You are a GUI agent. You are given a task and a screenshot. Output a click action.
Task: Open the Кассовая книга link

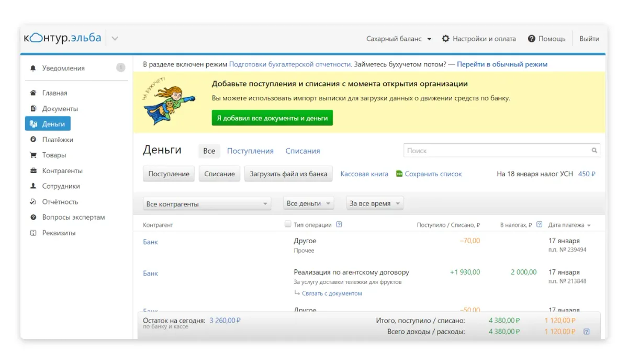(x=364, y=174)
